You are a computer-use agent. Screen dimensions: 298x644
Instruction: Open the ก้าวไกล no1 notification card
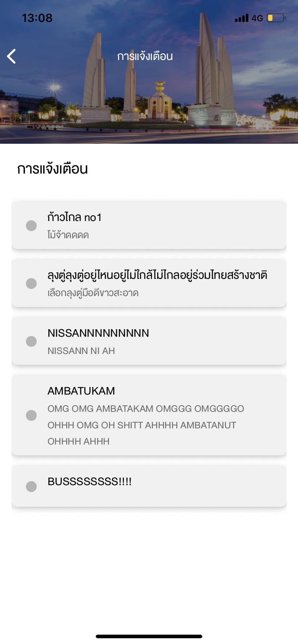tap(149, 225)
